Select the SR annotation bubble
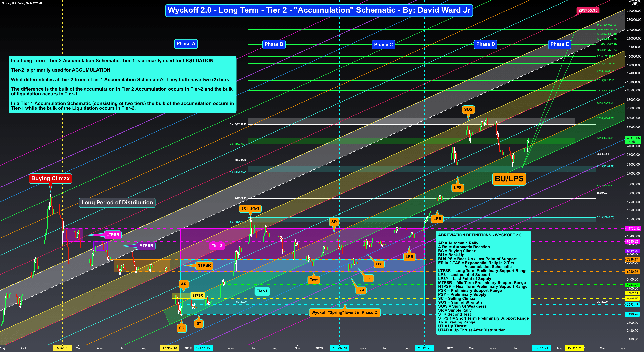Screen dimensions: 644x352 coord(334,222)
